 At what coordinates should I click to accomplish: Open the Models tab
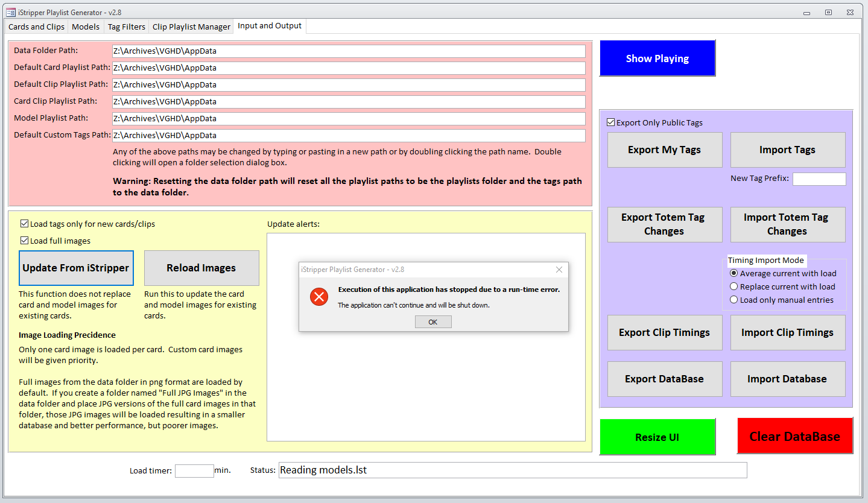(86, 27)
